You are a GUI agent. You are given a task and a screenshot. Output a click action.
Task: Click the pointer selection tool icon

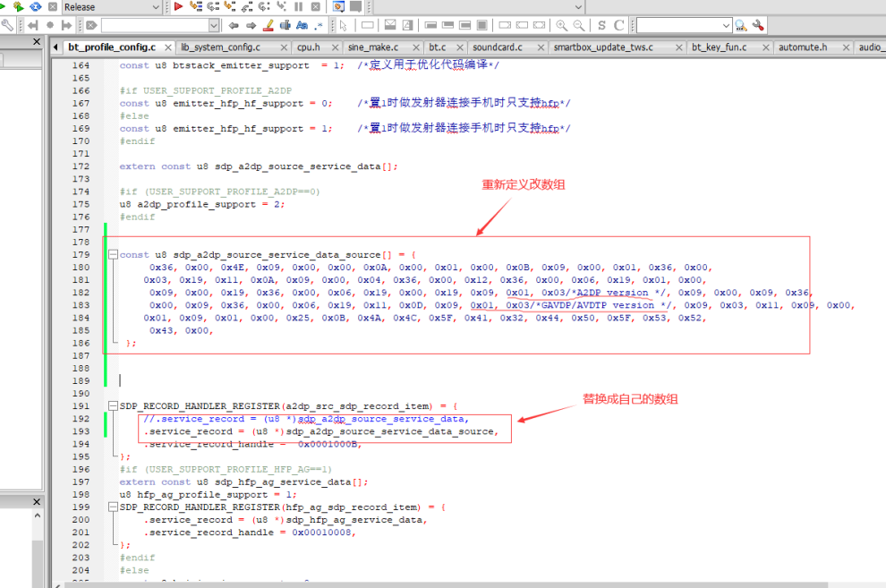343,25
